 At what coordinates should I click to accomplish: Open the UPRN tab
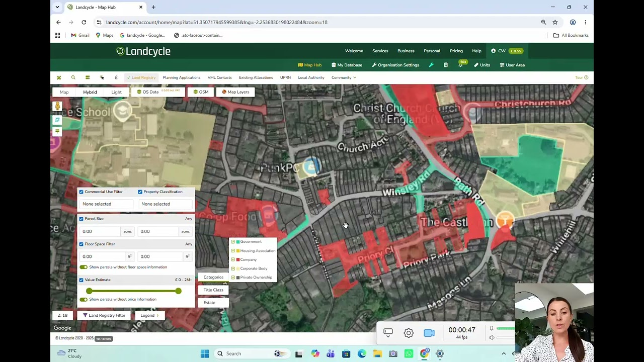pyautogui.click(x=285, y=77)
